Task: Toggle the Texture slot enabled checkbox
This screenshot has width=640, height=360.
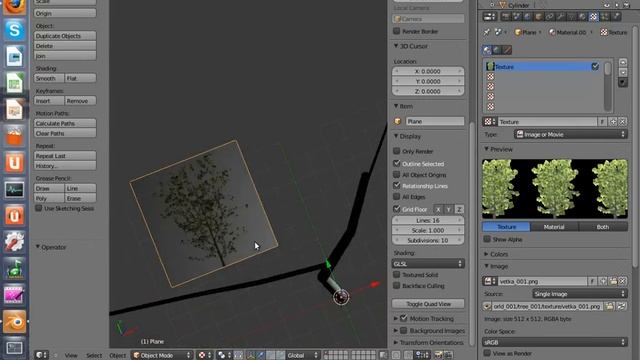Action: pyautogui.click(x=595, y=67)
